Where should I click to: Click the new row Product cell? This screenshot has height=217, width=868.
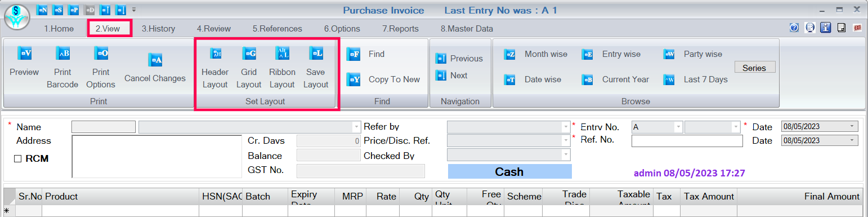120,211
